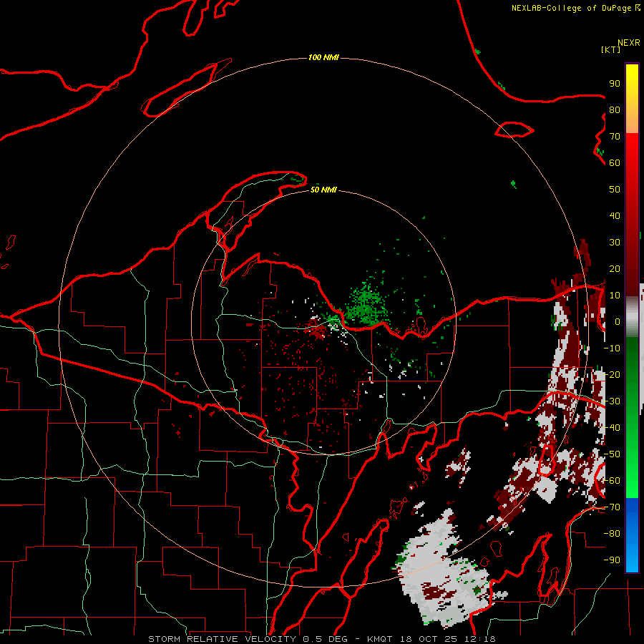Click the -80 value on the velocity scale

click(x=612, y=534)
